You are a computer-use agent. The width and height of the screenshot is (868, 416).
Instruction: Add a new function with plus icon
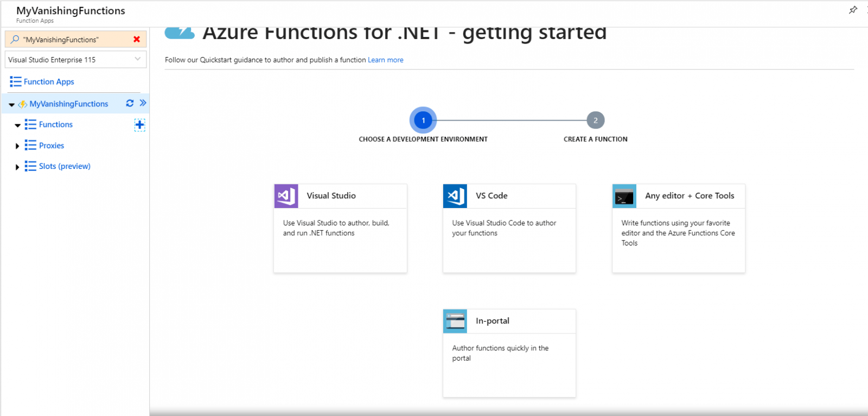tap(140, 125)
